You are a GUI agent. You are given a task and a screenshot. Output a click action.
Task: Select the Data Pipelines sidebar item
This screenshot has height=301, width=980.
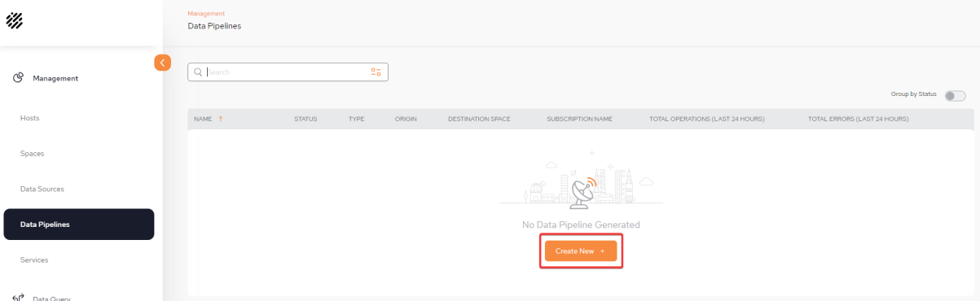pos(78,225)
